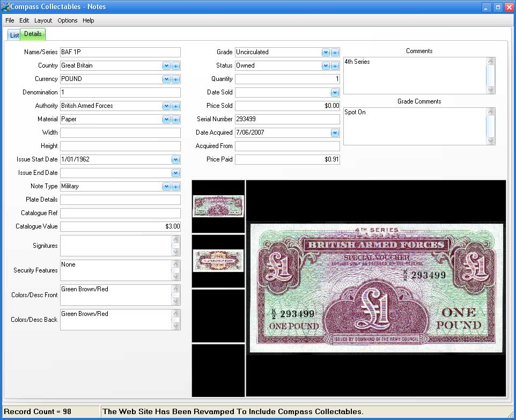Add a new Note Type with plus icon

pos(176,187)
